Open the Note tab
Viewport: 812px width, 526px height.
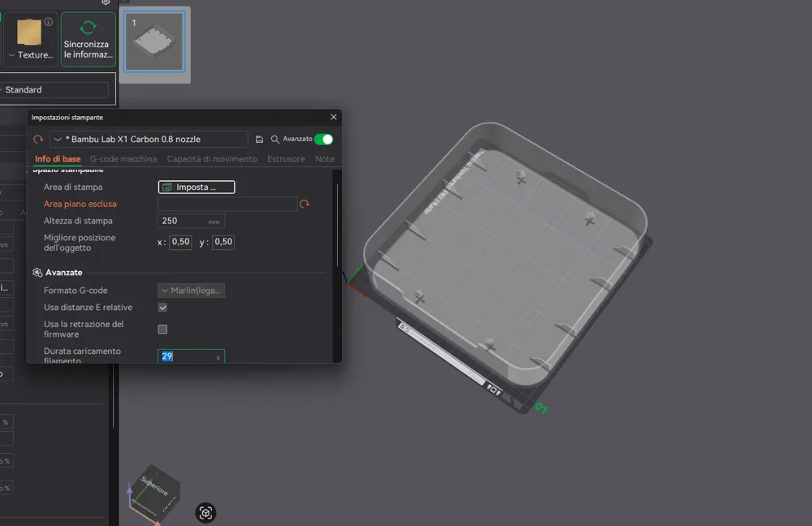pyautogui.click(x=325, y=159)
